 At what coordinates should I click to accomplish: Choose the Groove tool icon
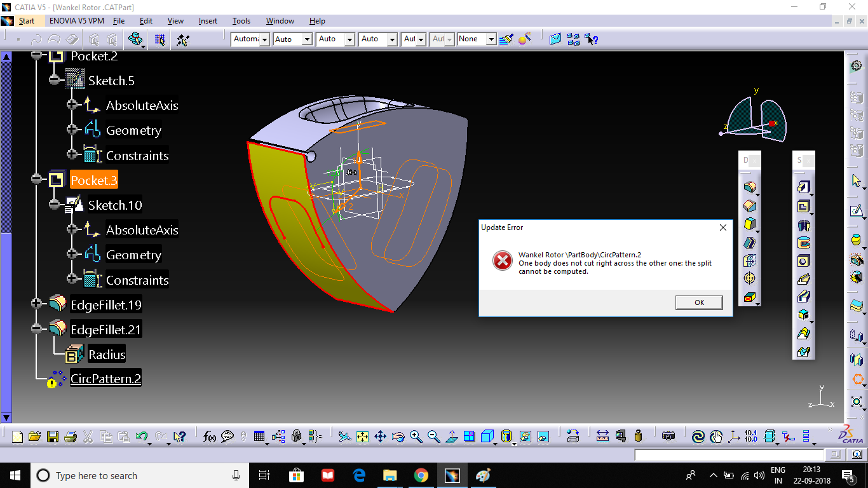[803, 243]
